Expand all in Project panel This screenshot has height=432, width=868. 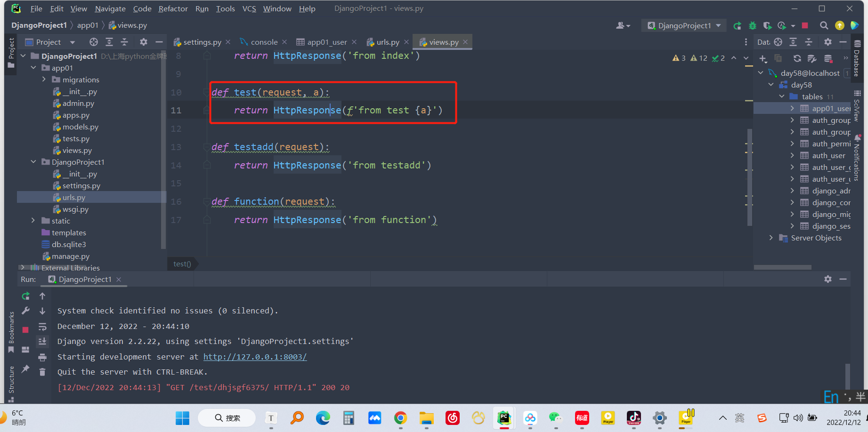[109, 42]
